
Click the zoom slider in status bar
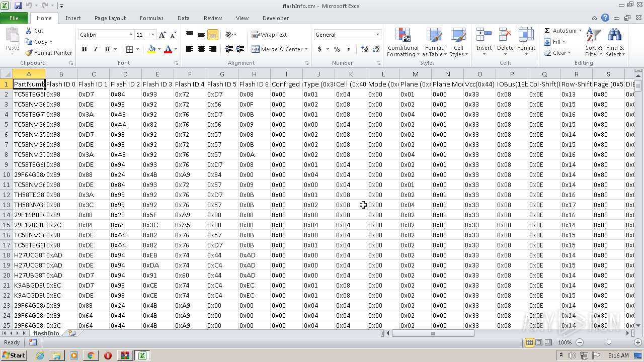coord(608,342)
